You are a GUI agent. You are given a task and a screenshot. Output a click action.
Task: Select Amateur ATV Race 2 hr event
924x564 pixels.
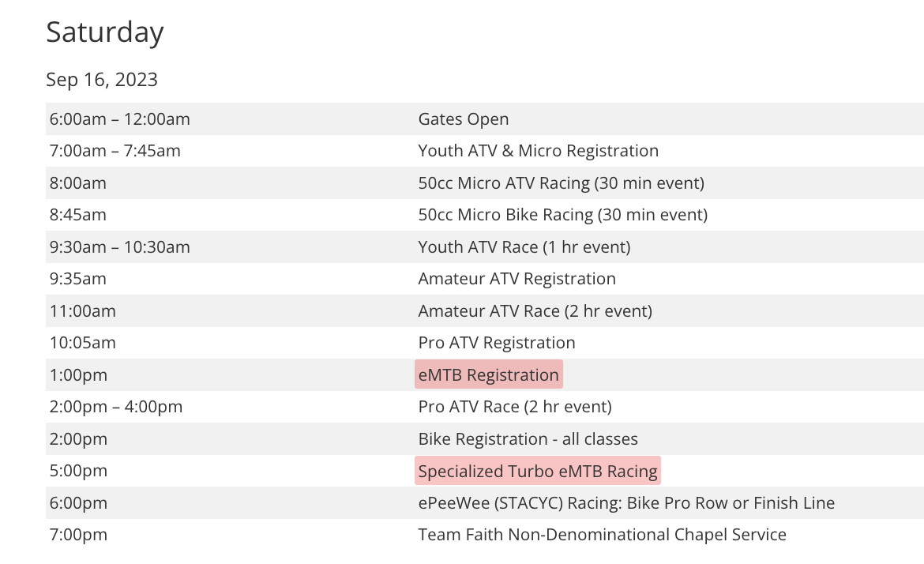pos(535,311)
